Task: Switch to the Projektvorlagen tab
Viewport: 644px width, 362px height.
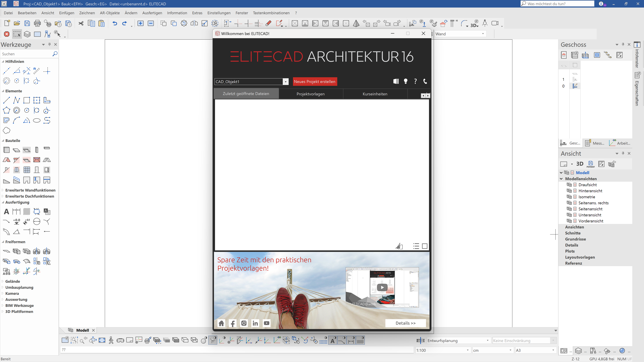Action: (310, 94)
